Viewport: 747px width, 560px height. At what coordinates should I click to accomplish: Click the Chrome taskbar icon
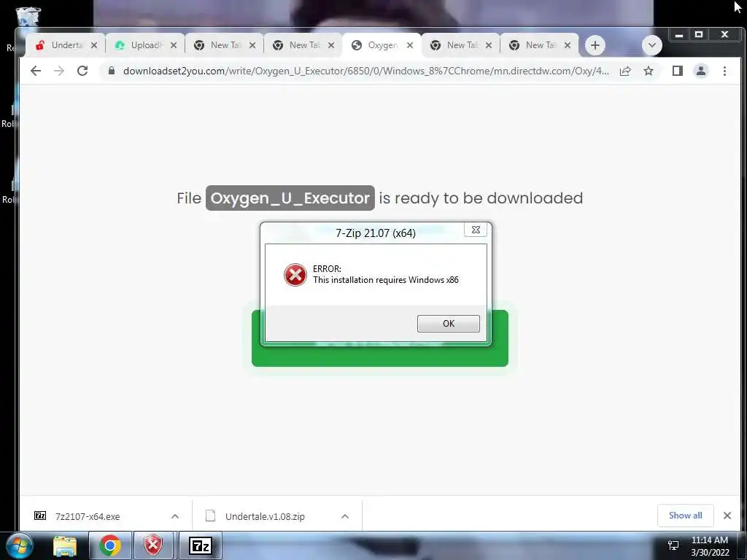(110, 545)
